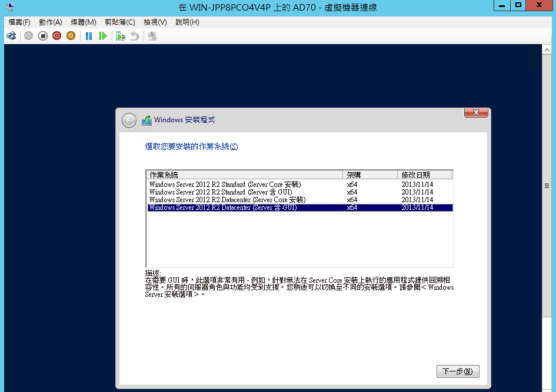
Task: Click the Turn Off (stop) toolbar icon
Action: (43, 36)
